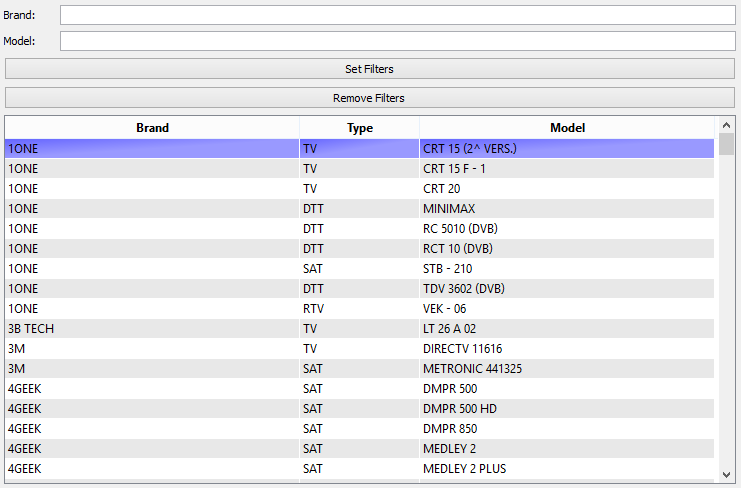The width and height of the screenshot is (741, 488).
Task: Click scrollbar down arrow
Action: [726, 475]
